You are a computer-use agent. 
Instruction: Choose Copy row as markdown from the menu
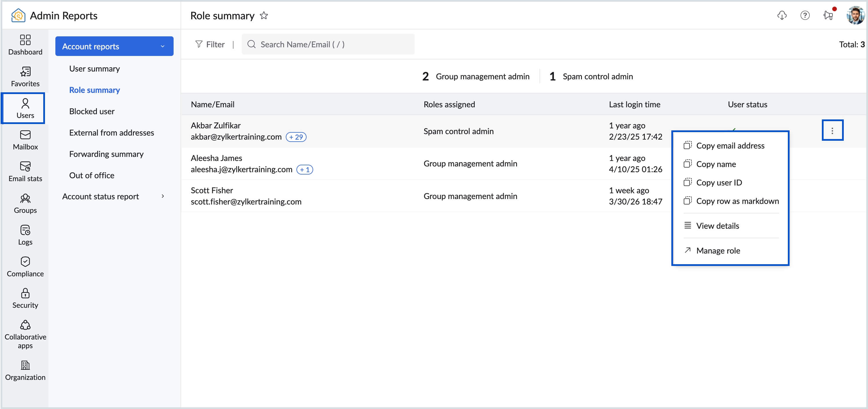click(x=738, y=201)
